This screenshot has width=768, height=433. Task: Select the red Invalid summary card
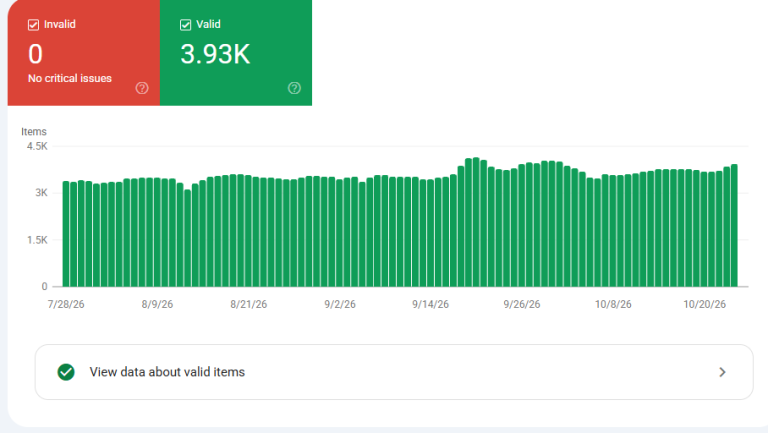point(84,52)
